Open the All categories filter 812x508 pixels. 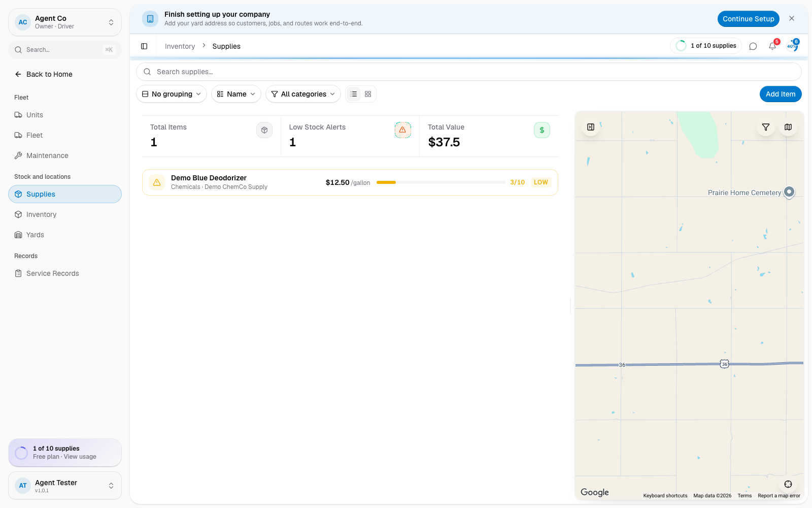coord(303,94)
